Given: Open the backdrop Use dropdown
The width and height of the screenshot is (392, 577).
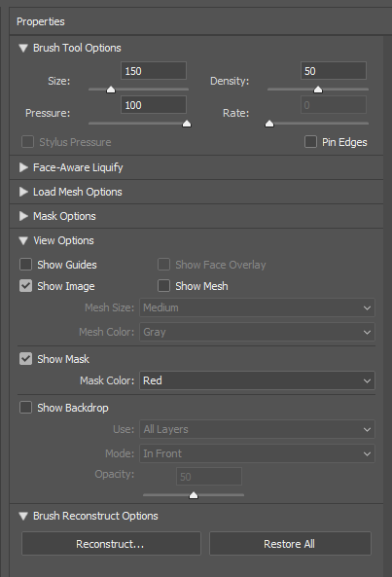Looking at the screenshot, I should coord(257,429).
